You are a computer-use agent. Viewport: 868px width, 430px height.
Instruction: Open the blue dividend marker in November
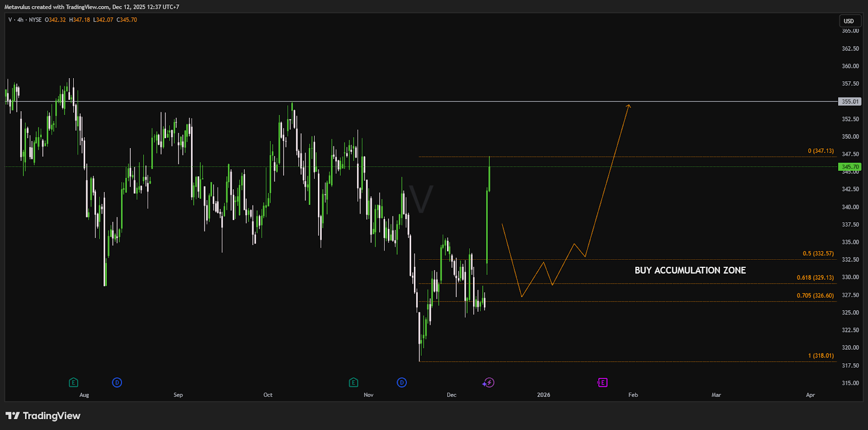pyautogui.click(x=401, y=383)
